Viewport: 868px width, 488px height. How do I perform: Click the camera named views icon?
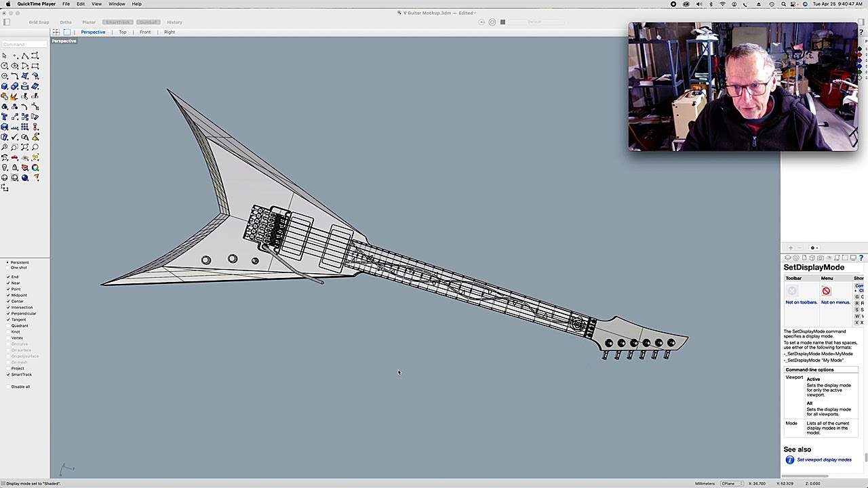tap(821, 258)
